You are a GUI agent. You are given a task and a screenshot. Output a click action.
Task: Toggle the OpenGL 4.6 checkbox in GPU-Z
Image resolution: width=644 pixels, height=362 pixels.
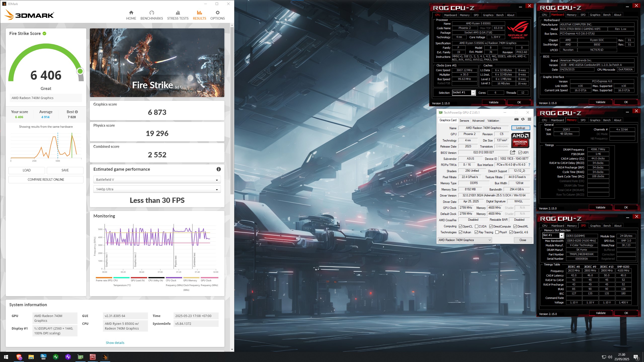(511, 232)
